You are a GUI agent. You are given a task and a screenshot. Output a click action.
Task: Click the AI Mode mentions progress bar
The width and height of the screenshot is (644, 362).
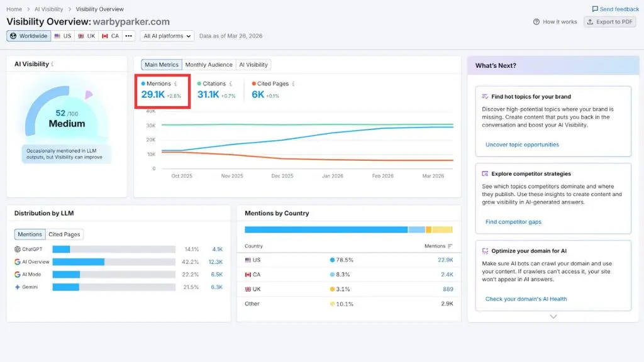point(114,274)
